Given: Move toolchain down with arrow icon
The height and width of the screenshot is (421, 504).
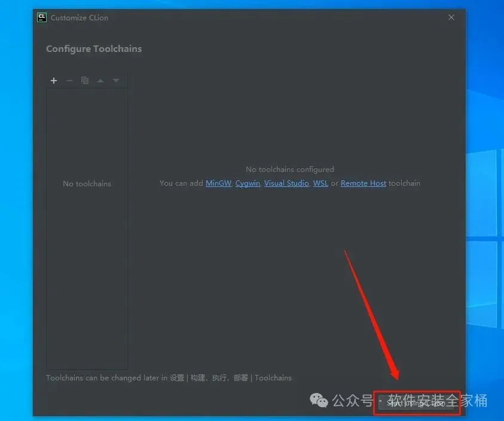Looking at the screenshot, I should click(x=116, y=81).
